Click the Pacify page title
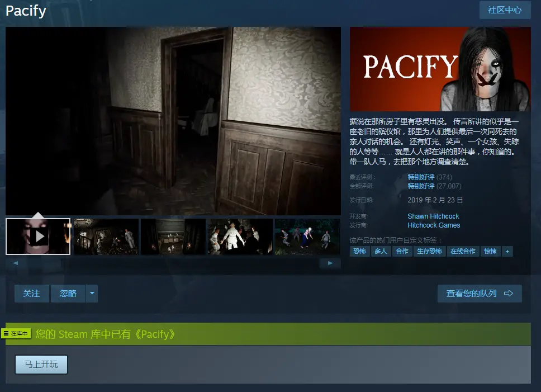The image size is (541, 392). [26, 11]
